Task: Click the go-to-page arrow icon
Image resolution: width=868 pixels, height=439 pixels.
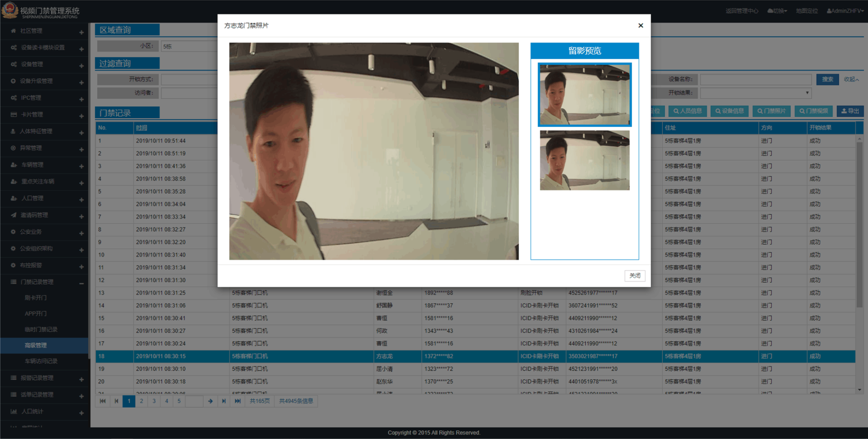Action: click(210, 401)
